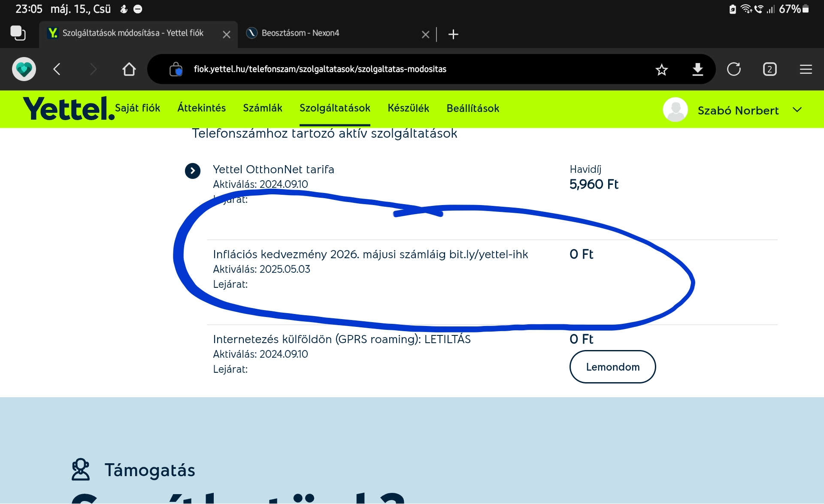Image resolution: width=824 pixels, height=504 pixels.
Task: Reload the page with refresh icon
Action: 734,69
